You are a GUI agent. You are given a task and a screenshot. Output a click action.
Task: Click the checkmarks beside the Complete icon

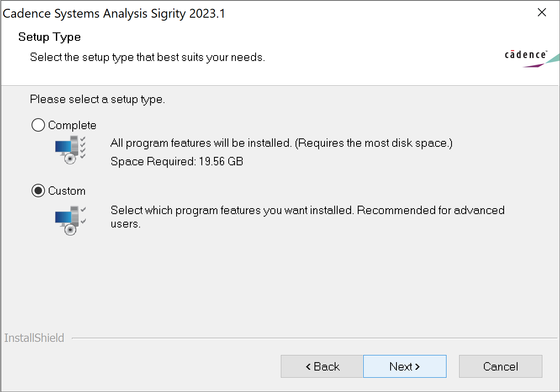(83, 147)
